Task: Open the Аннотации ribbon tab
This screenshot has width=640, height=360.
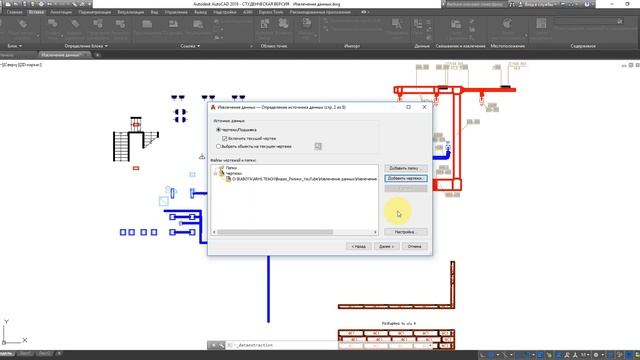Action: pos(61,12)
